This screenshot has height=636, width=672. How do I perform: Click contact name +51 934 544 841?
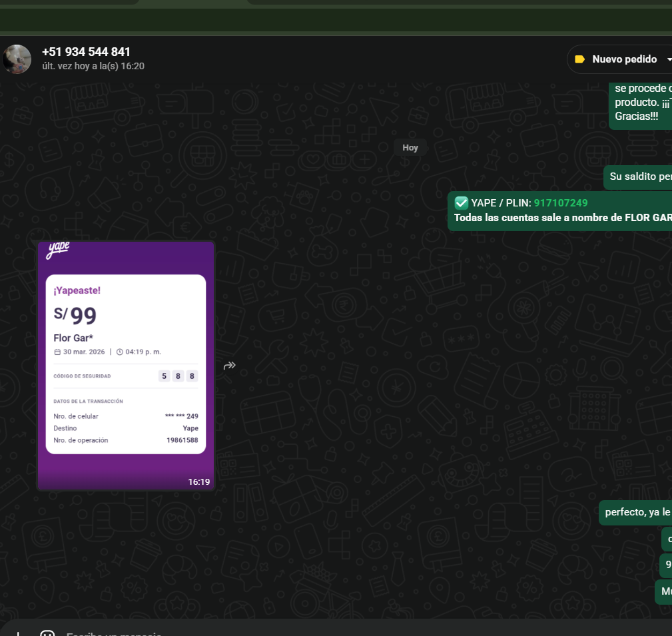[x=86, y=52]
